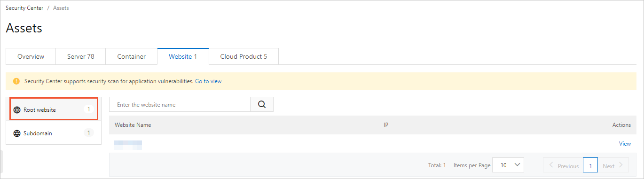Image resolution: width=644 pixels, height=179 pixels.
Task: Focus the website name search field
Action: (180, 104)
